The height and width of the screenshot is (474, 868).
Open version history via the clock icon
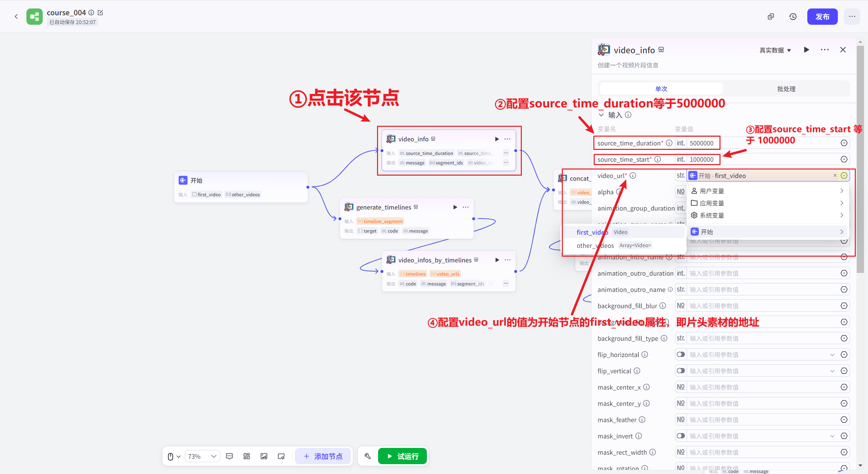tap(793, 16)
